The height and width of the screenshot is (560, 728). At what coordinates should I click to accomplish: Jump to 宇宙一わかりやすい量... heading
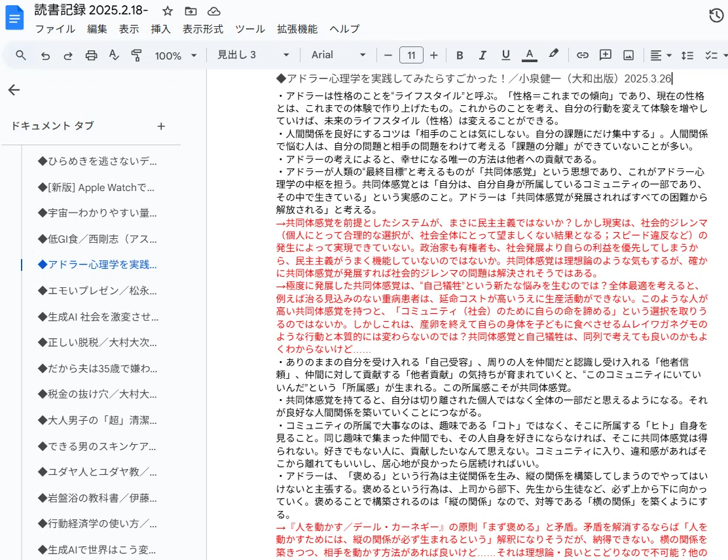click(98, 213)
